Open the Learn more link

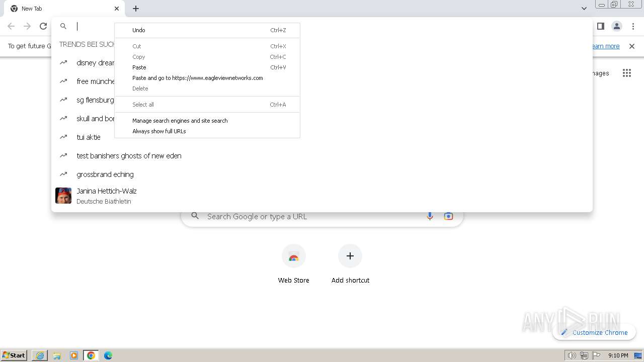(x=606, y=46)
